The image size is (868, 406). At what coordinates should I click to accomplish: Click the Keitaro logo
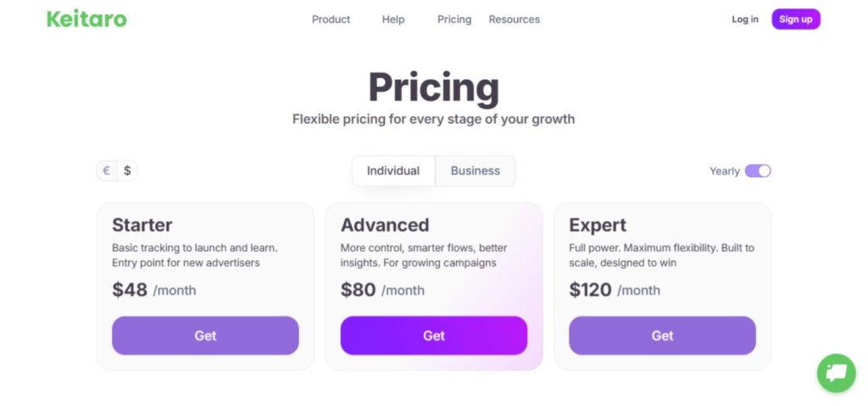86,19
